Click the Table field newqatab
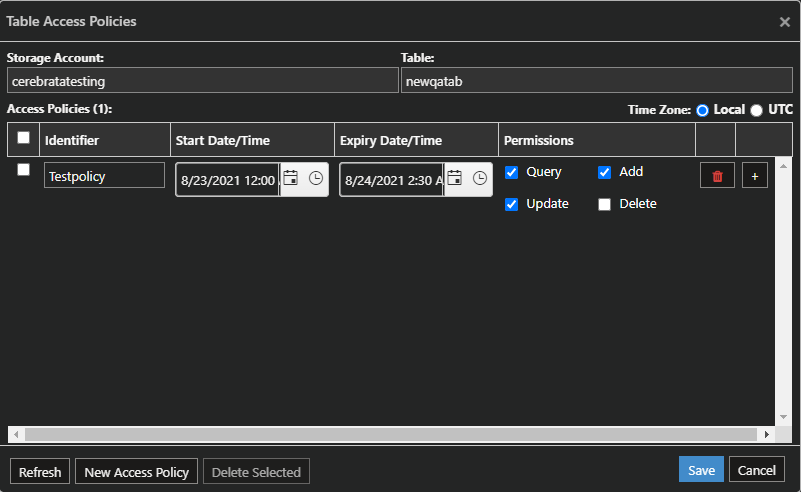The width and height of the screenshot is (801, 492). click(x=597, y=81)
